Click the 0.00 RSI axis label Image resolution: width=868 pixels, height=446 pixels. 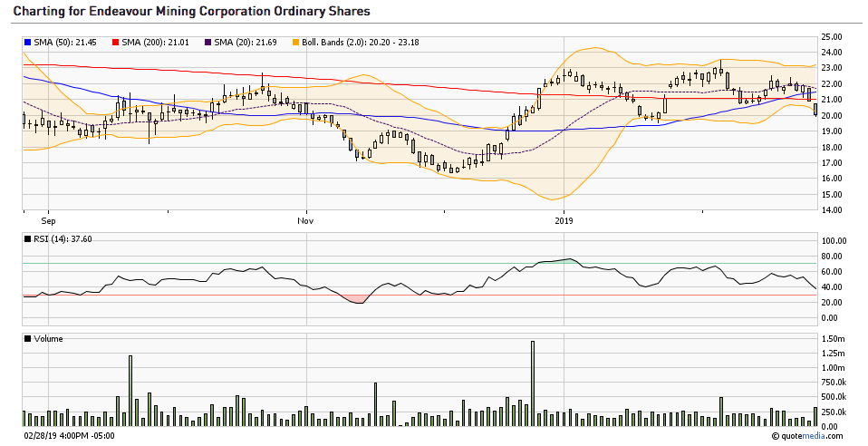(830, 318)
